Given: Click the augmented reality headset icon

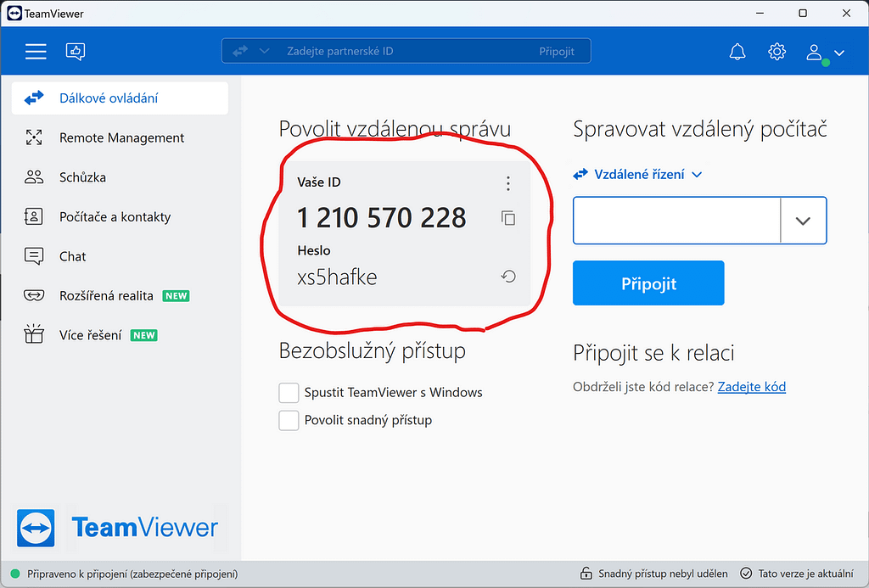Looking at the screenshot, I should [x=34, y=295].
